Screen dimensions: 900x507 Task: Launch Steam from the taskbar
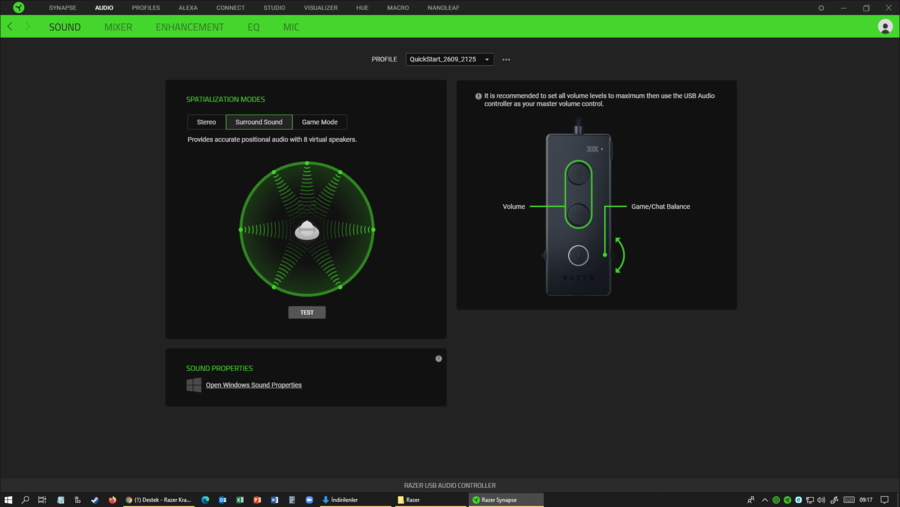[x=95, y=500]
